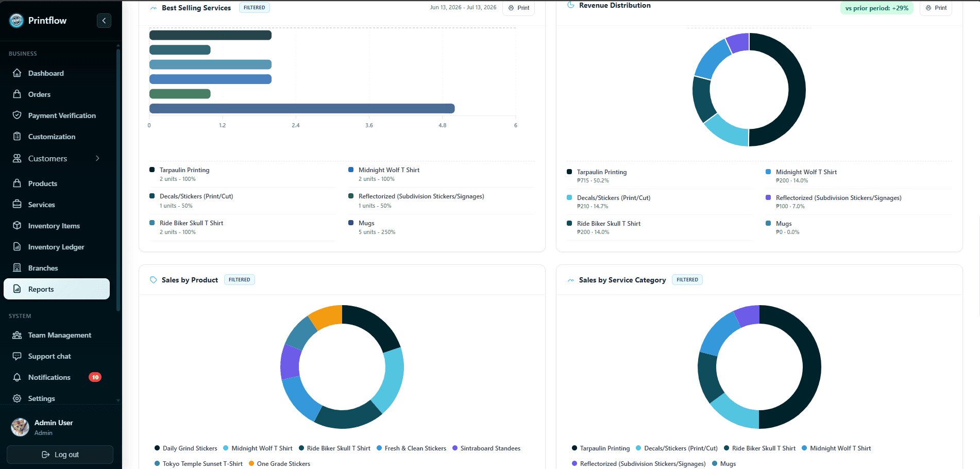Go to the Inventory Ledger page
Image resolution: width=980 pixels, height=469 pixels.
[57, 247]
